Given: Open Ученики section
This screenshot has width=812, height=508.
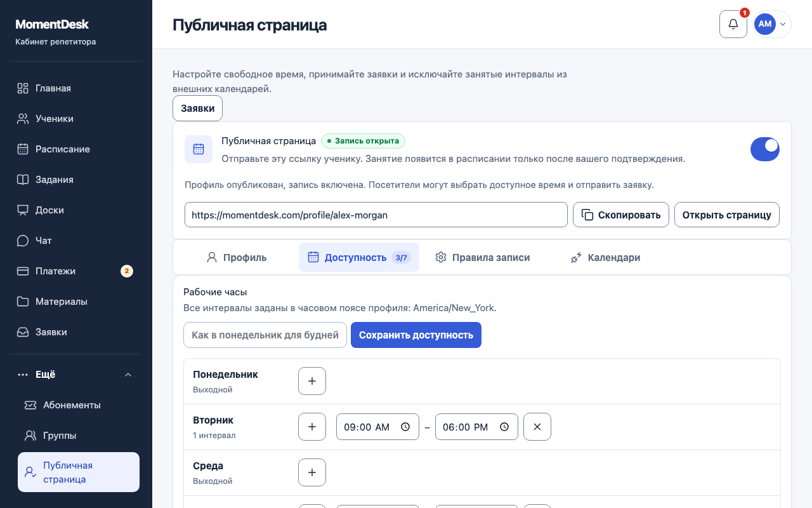Looking at the screenshot, I should click(x=76, y=119).
